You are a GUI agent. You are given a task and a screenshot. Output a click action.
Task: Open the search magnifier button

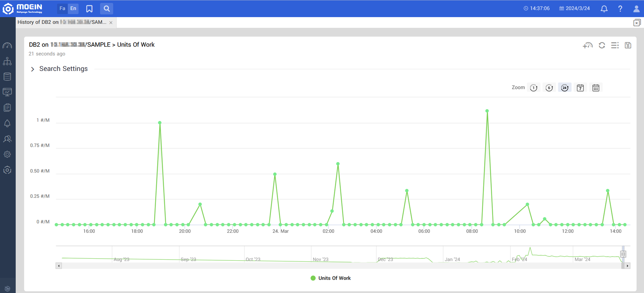coord(107,9)
